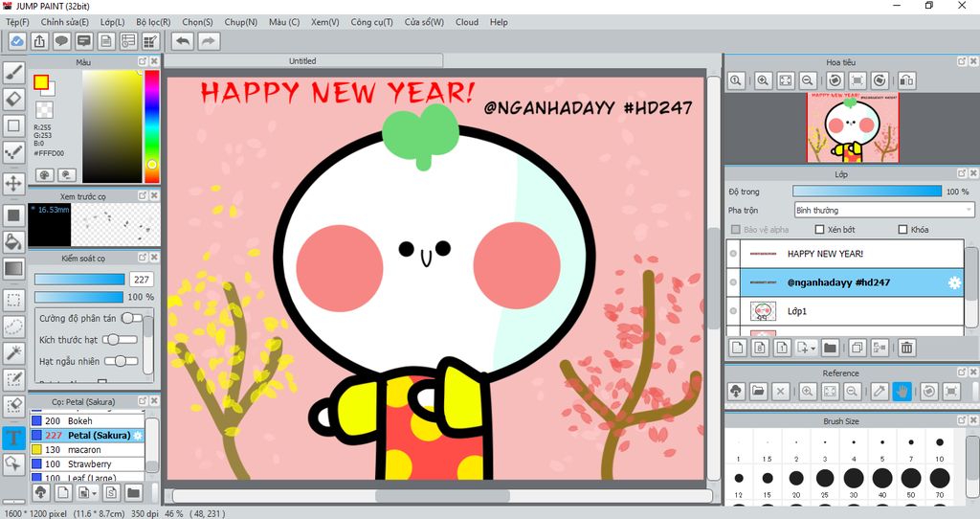Viewport: 980px width, 519px height.
Task: Select the Brush tool in left toolbar
Action: click(x=13, y=73)
